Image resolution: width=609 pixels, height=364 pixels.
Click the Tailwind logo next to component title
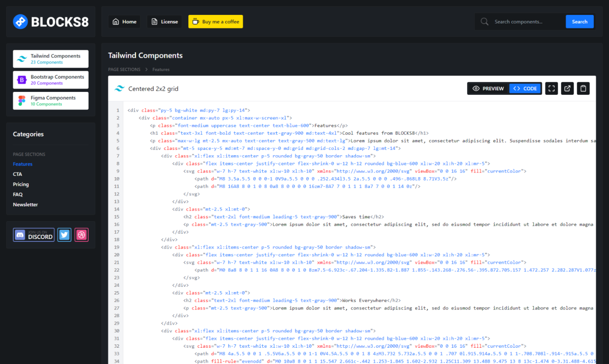119,88
